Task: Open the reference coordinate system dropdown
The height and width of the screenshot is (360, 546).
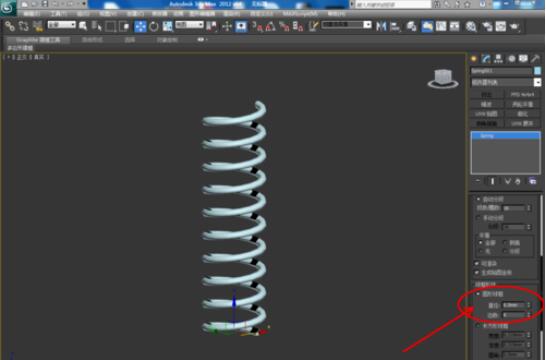Action: pos(189,25)
